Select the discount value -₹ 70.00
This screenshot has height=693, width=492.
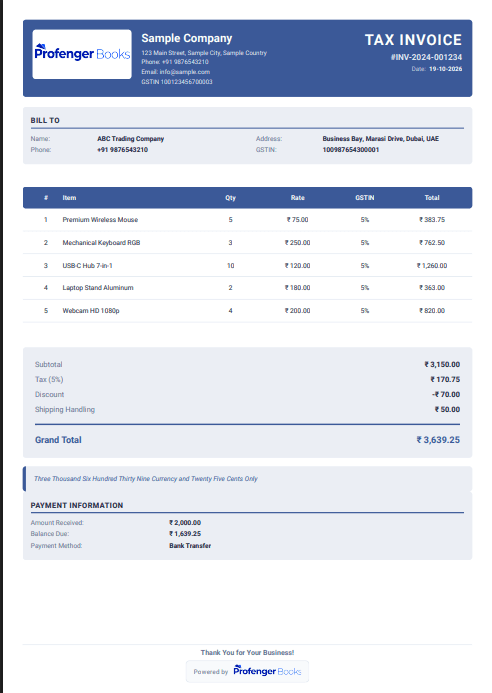(446, 395)
